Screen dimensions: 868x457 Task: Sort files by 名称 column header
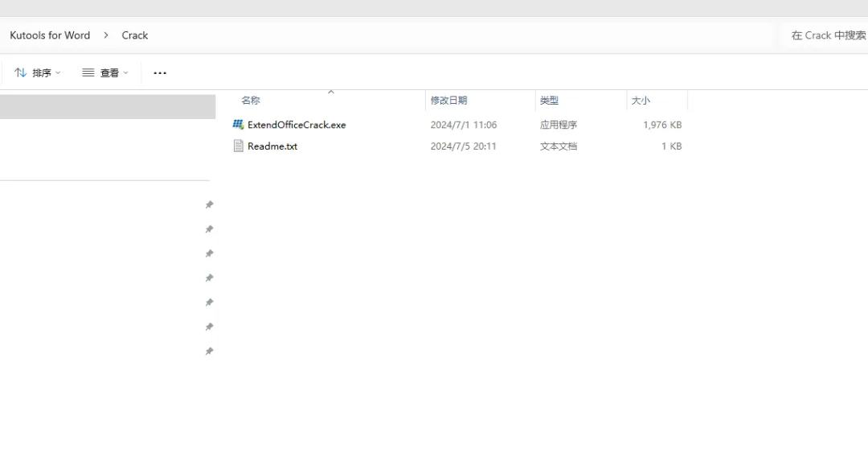(250, 101)
